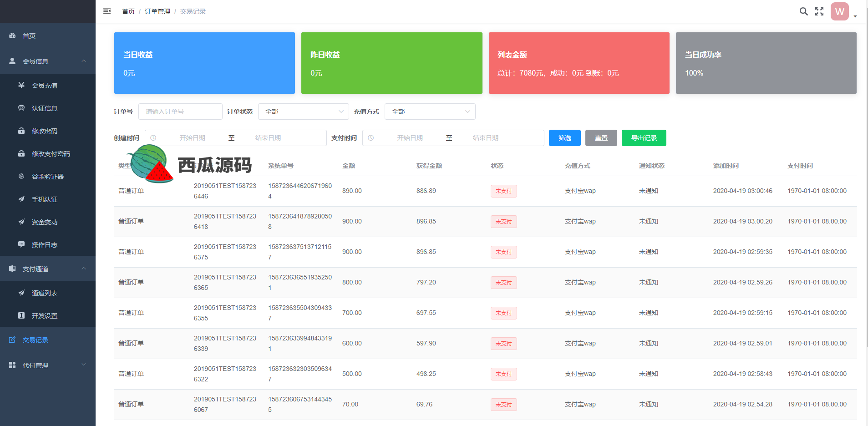Screen dimensions: 868x426
Task: Click the chat bubble icon beside 操作日志
Action: (x=21, y=244)
